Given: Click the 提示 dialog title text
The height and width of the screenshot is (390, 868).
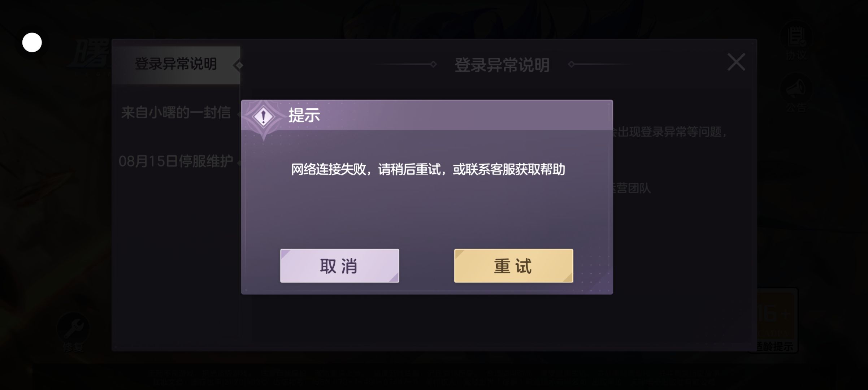Looking at the screenshot, I should [304, 116].
